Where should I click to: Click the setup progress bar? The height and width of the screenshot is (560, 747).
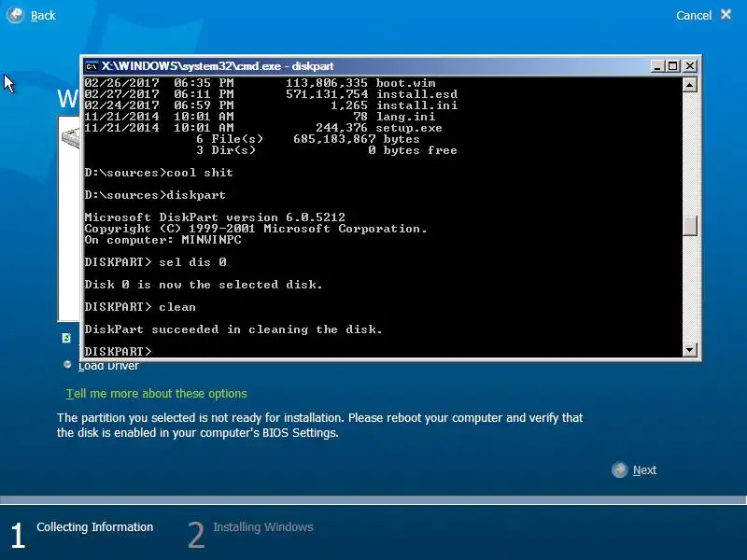coord(373,499)
